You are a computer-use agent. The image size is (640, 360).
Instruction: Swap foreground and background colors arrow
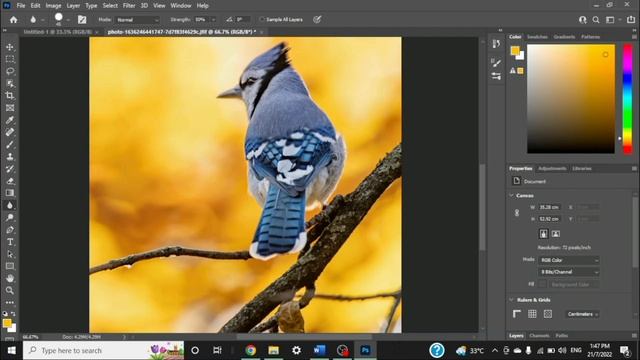[x=13, y=314]
